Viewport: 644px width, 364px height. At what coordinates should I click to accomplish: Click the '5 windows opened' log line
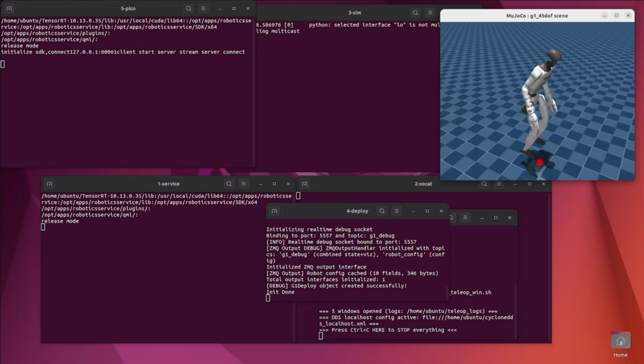(408, 311)
